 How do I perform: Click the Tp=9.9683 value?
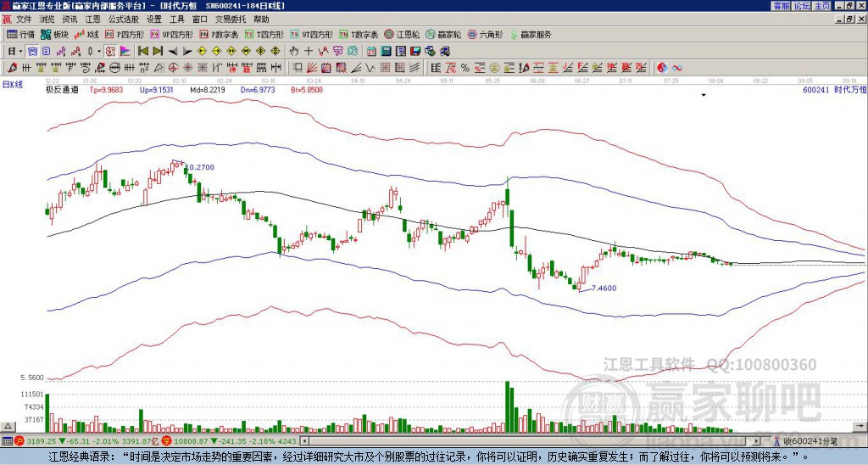point(108,89)
